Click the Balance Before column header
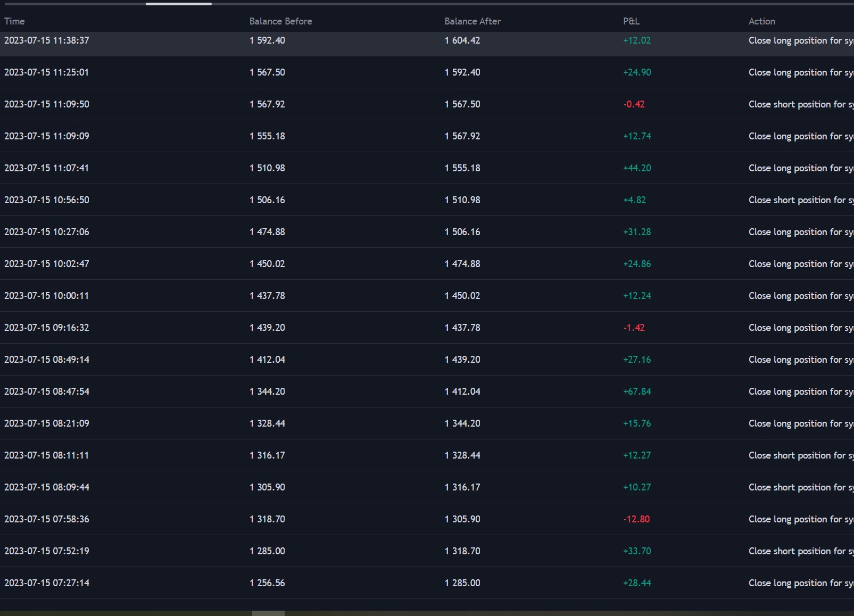This screenshot has width=854, height=616. [x=280, y=21]
